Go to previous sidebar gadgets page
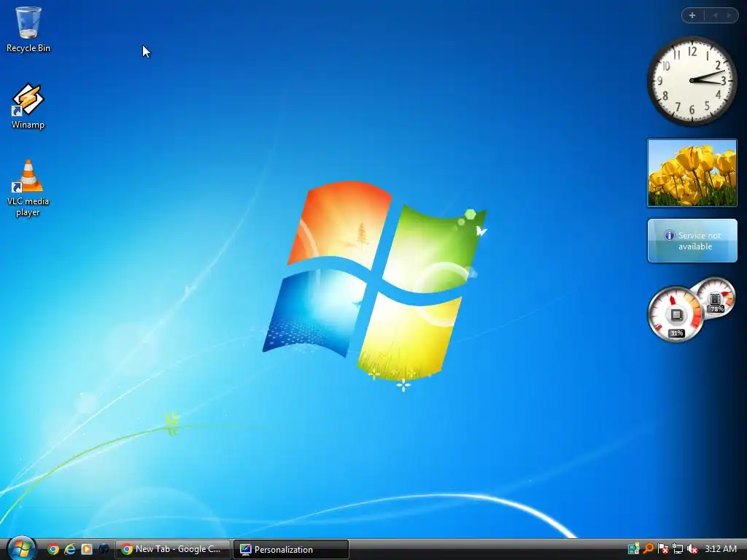 715,15
